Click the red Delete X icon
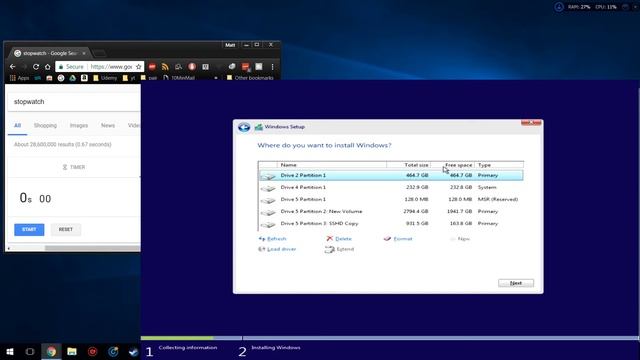This screenshot has width=640, height=360. tap(329, 238)
